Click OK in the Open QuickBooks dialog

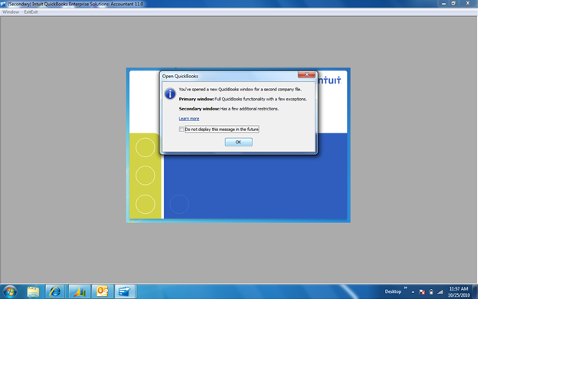point(239,142)
